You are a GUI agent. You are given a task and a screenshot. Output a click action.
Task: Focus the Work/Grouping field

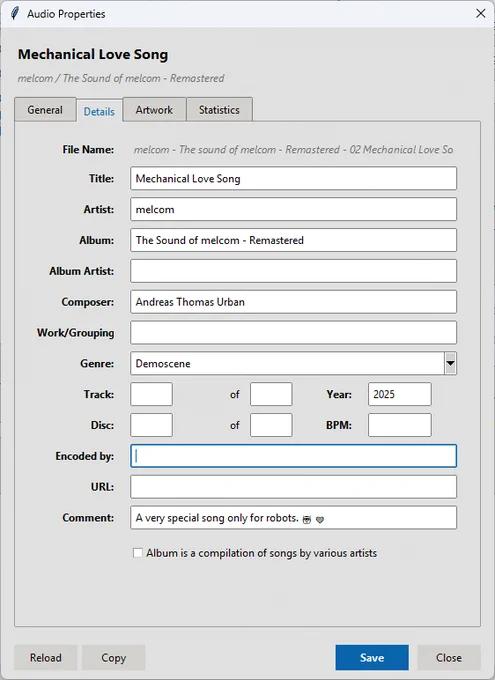[x=293, y=332]
